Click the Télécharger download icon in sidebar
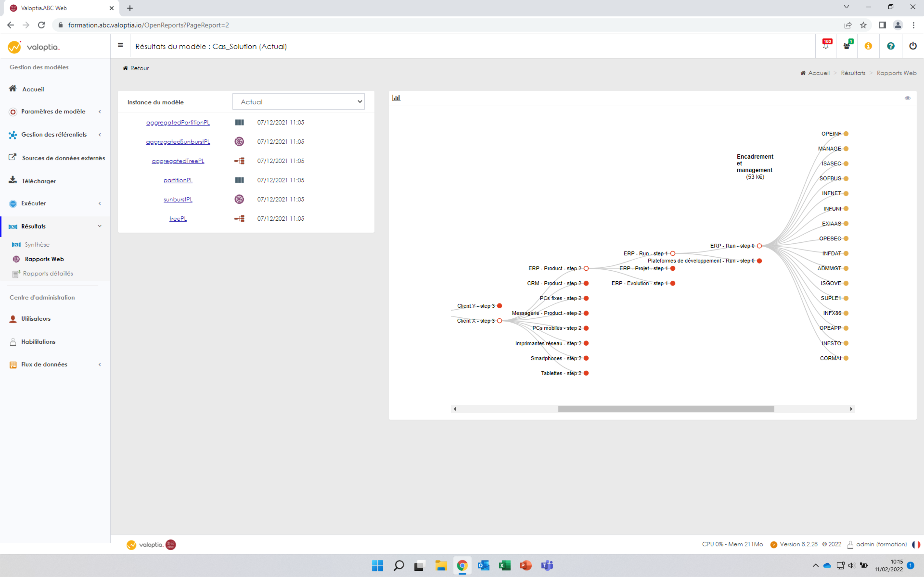The image size is (924, 577). (13, 180)
